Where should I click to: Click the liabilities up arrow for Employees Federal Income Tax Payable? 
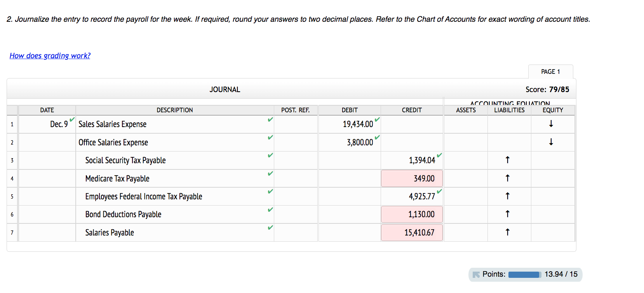507,196
